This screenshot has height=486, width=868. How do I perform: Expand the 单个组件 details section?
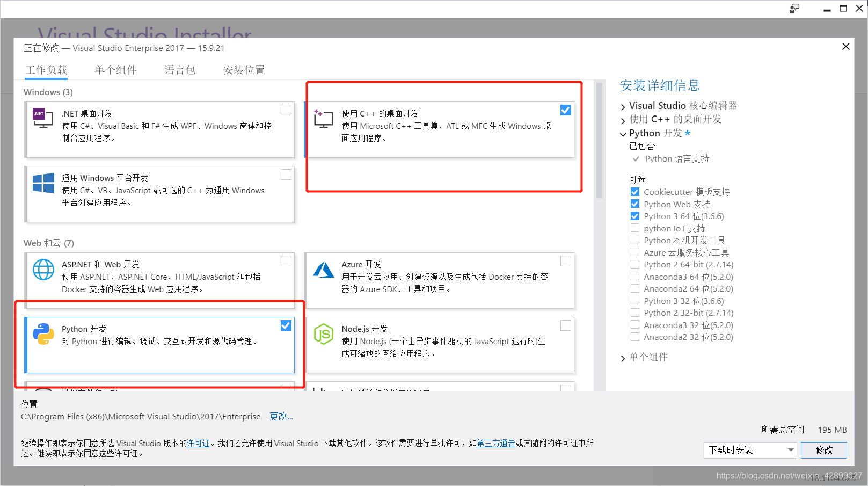623,358
